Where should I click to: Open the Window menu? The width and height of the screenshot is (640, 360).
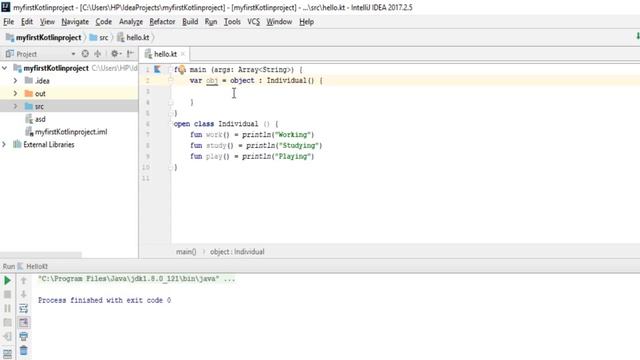[279, 22]
